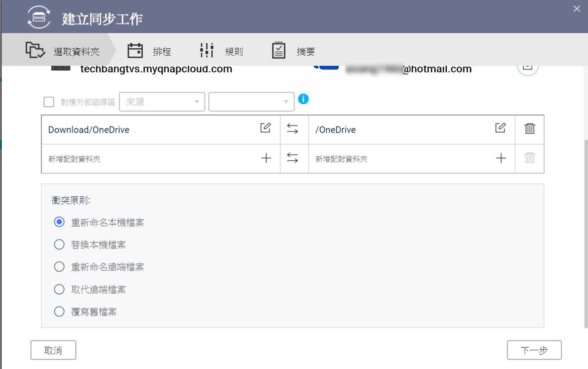Click the blue info icon
This screenshot has width=588, height=369.
(303, 99)
